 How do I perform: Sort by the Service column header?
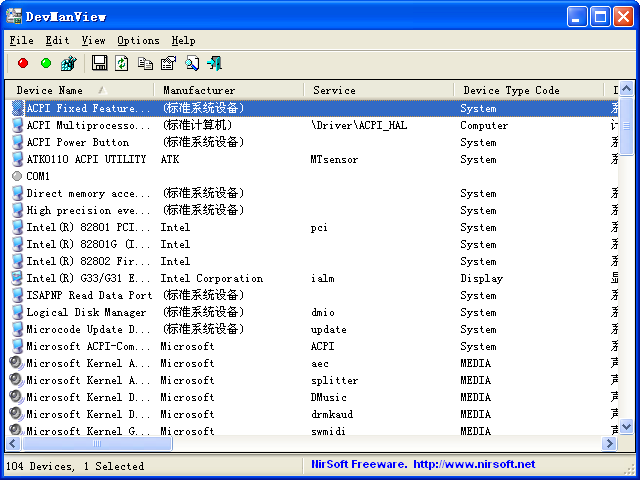click(379, 90)
